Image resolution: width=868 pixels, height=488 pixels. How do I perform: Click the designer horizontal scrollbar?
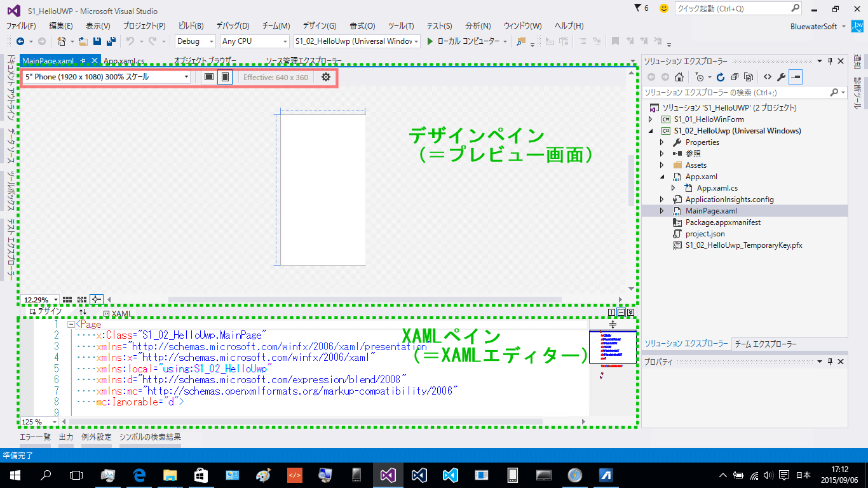(x=365, y=299)
